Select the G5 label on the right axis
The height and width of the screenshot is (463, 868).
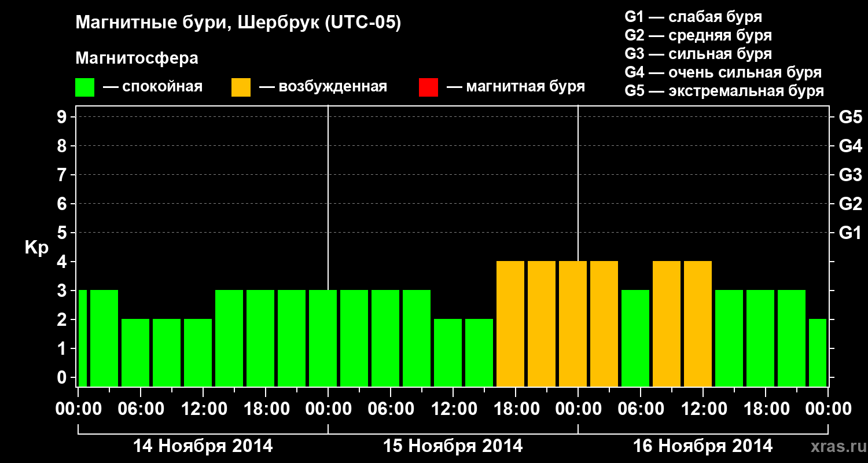click(x=850, y=117)
